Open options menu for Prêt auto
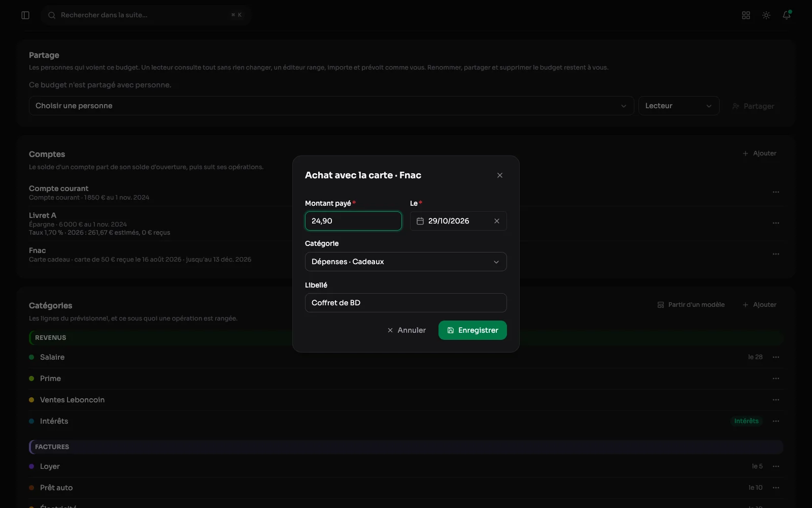This screenshot has width=812, height=508. [776, 488]
